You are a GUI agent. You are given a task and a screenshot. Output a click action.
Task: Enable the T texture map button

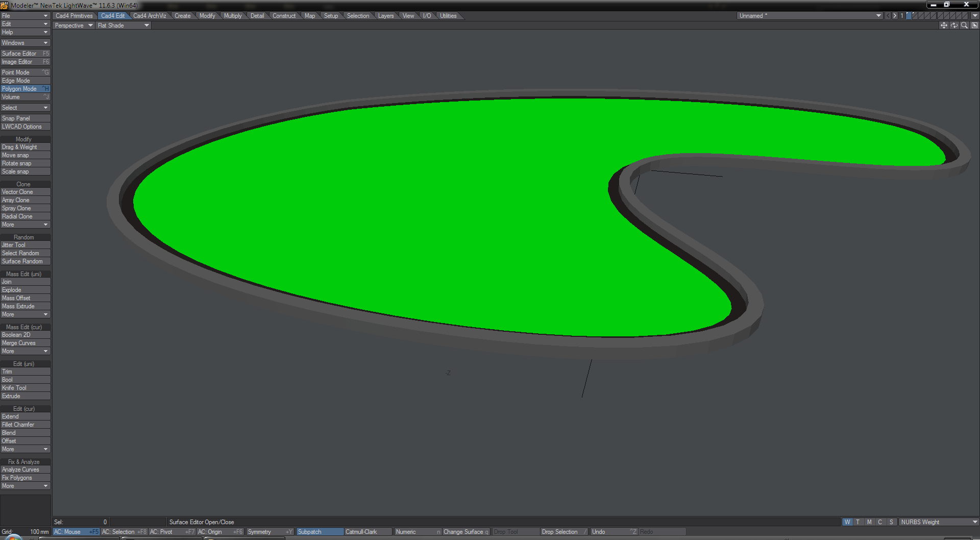pyautogui.click(x=858, y=522)
